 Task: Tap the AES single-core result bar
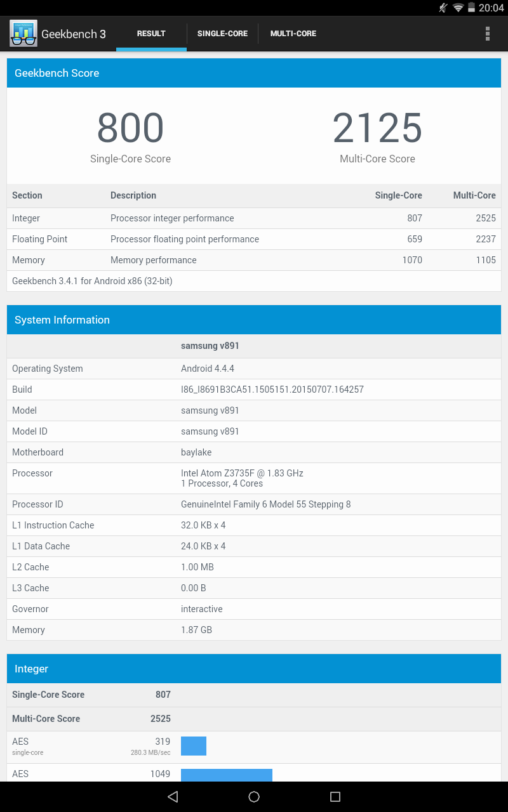tap(194, 746)
